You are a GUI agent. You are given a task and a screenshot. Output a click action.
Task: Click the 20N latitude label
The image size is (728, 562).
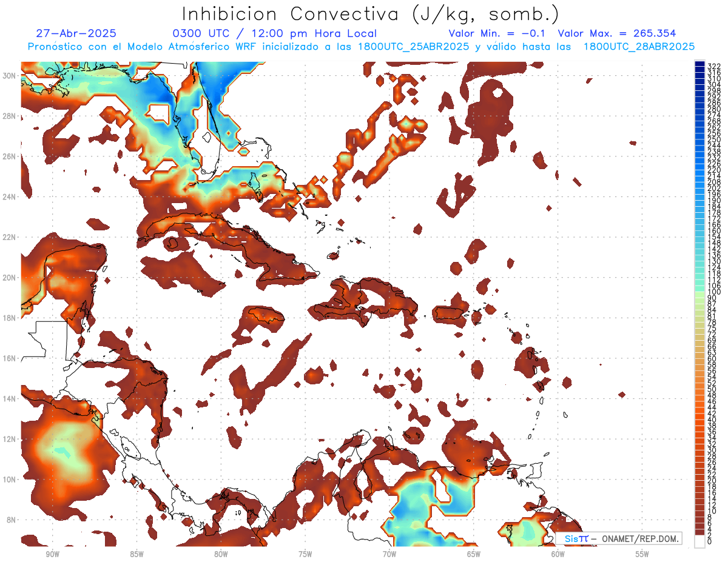[x=10, y=278]
